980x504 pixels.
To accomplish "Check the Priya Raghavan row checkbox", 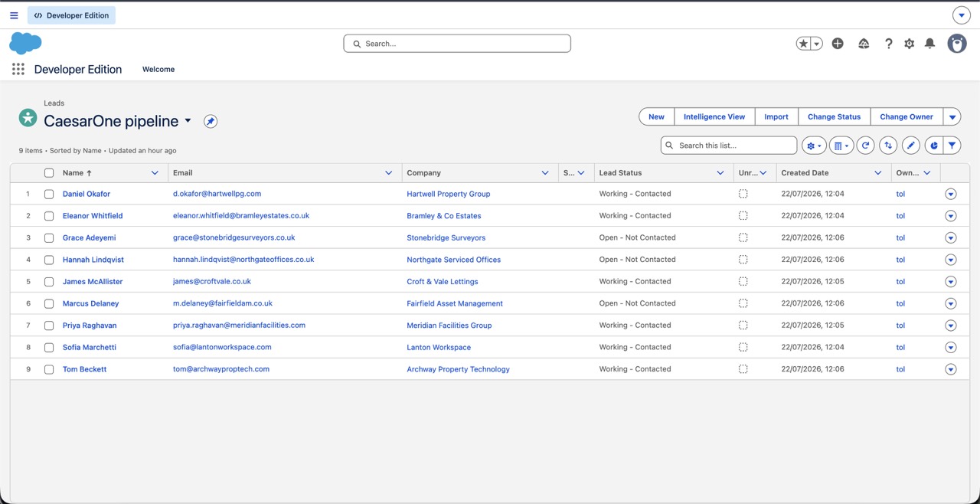I will (x=49, y=326).
